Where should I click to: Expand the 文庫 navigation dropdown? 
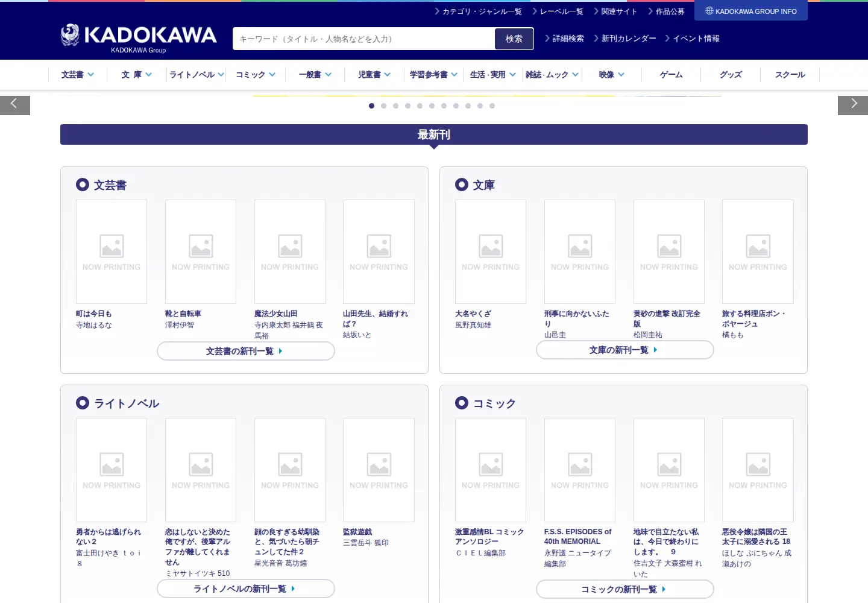point(136,75)
